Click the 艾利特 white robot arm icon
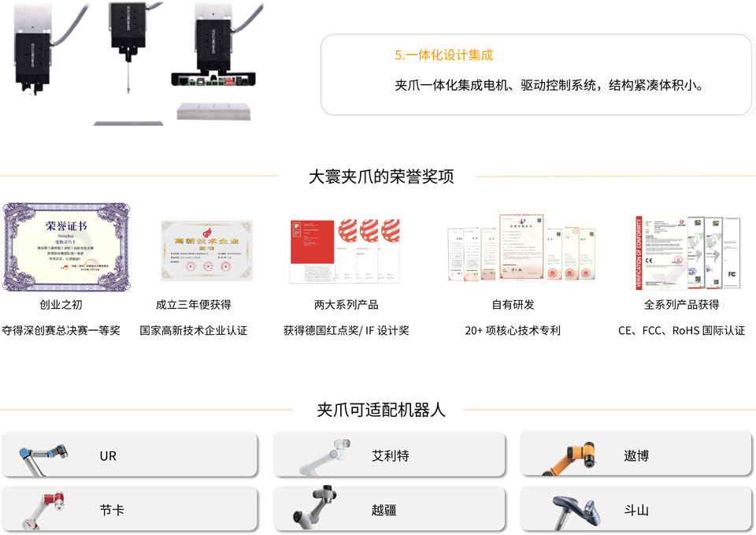 pyautogui.click(x=325, y=457)
